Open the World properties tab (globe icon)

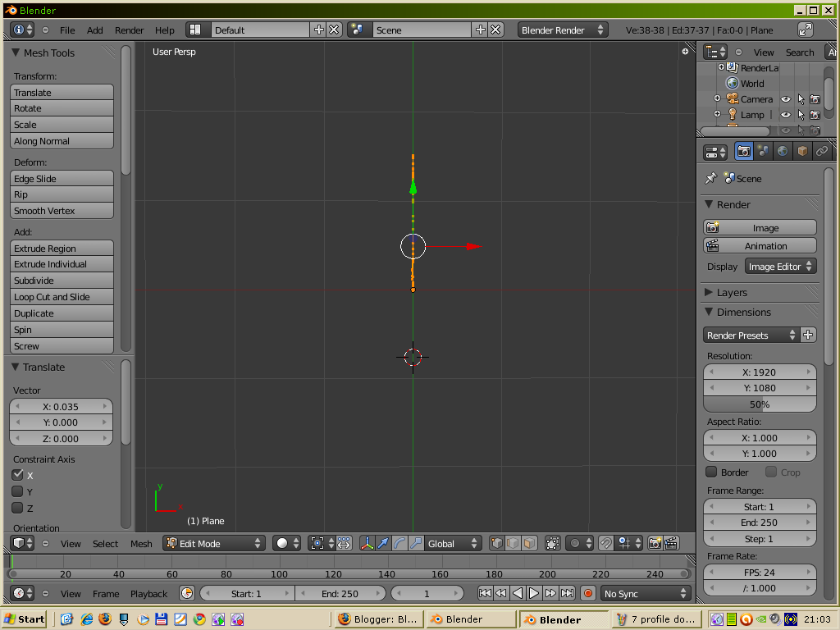[782, 151]
